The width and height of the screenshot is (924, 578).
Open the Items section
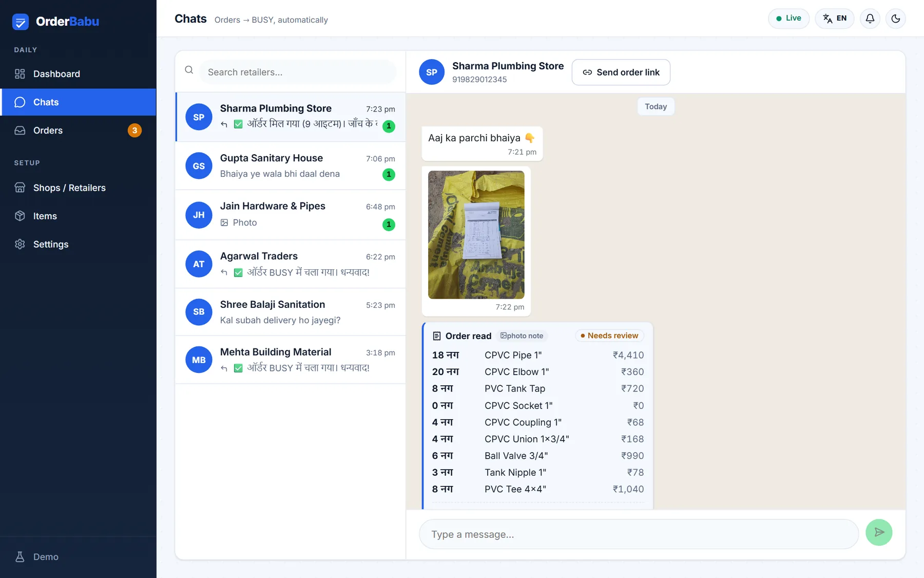(x=78, y=216)
